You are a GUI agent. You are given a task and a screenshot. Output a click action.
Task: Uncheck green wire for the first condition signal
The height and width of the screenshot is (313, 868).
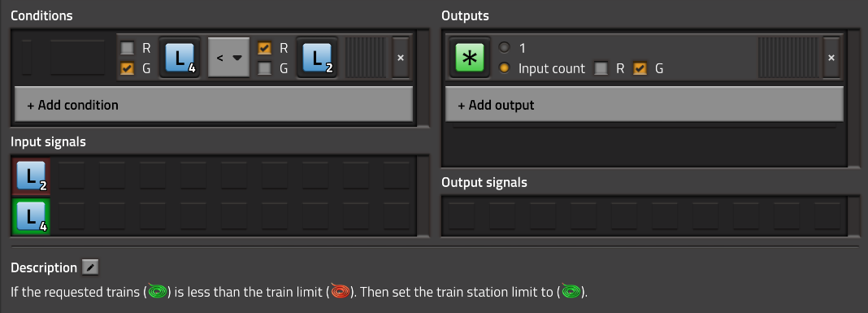point(128,68)
